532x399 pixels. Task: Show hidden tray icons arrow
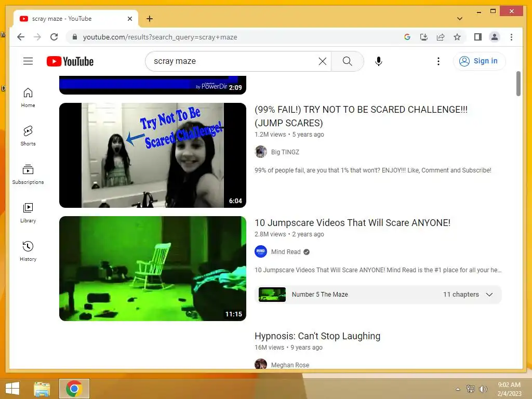pyautogui.click(x=458, y=389)
